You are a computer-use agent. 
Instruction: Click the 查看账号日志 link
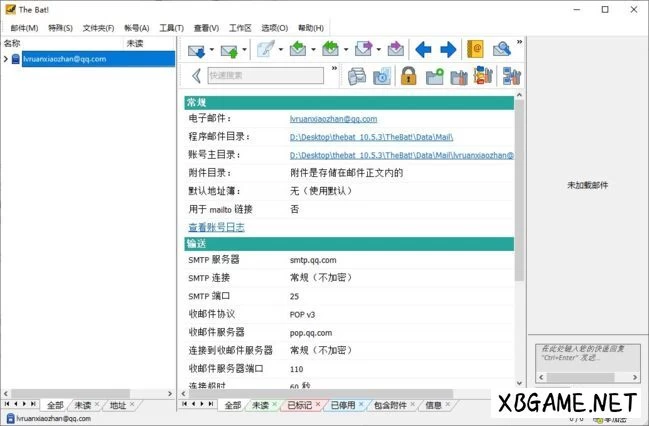pos(216,227)
